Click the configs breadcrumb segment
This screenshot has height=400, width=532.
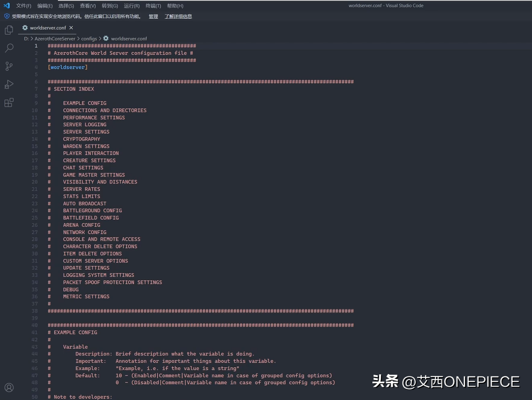(x=89, y=39)
